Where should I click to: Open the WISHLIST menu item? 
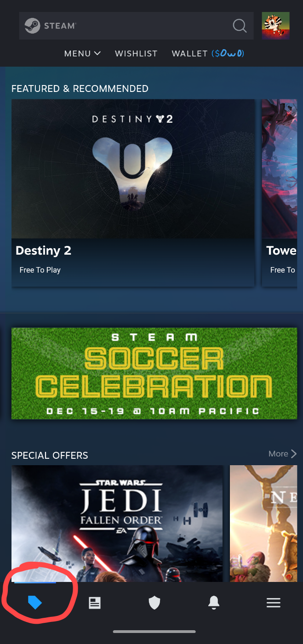pyautogui.click(x=136, y=54)
